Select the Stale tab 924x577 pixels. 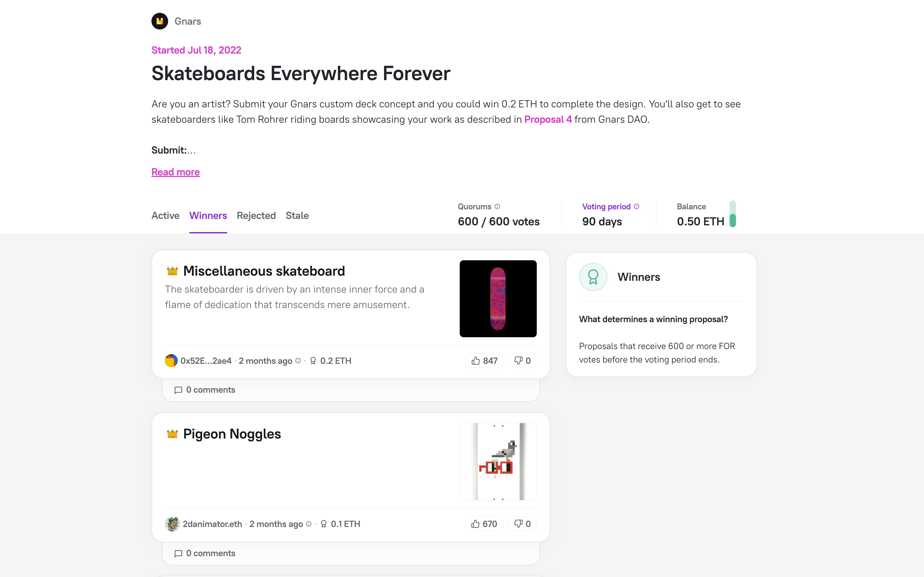point(297,216)
